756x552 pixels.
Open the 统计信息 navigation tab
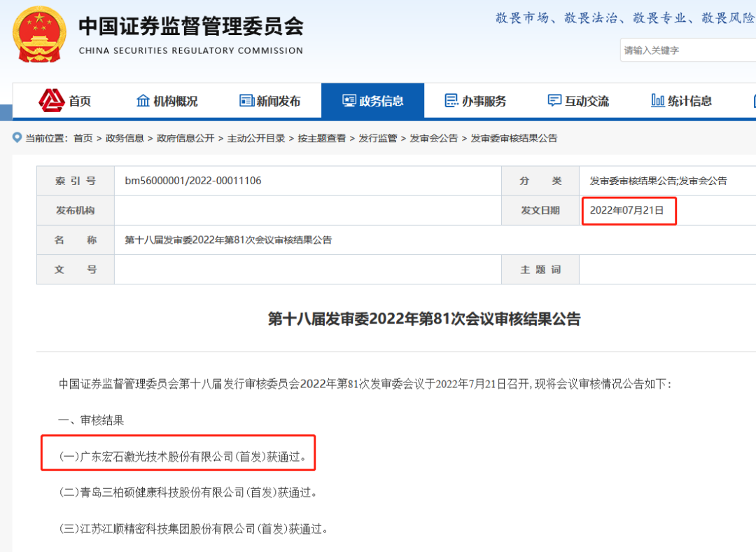point(681,100)
